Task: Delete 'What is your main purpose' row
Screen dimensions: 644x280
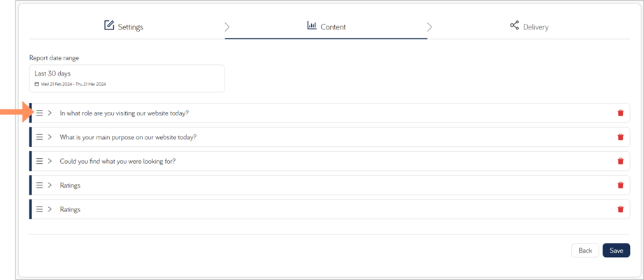Action: [x=621, y=137]
